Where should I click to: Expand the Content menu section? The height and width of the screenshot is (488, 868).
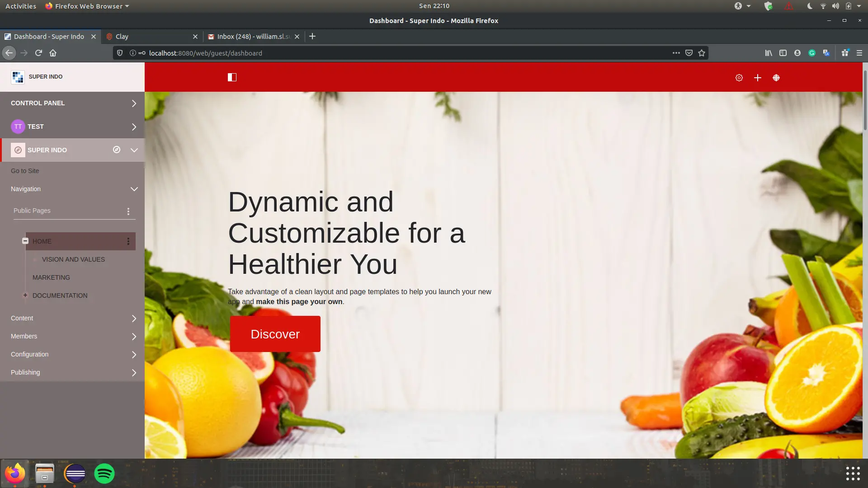134,319
